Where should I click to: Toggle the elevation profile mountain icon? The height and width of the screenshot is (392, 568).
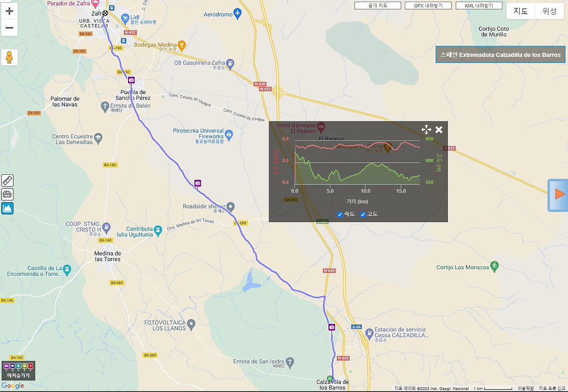point(8,208)
